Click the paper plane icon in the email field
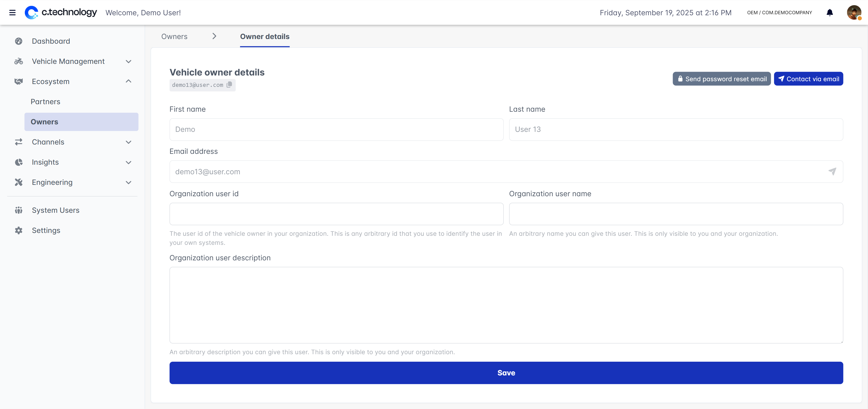Viewport: 868px width, 409px height. click(832, 171)
